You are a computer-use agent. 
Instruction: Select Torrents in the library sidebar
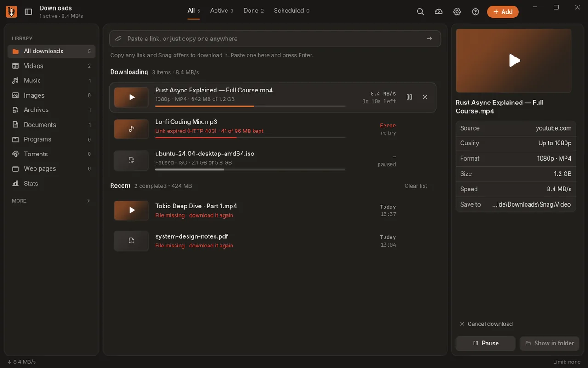click(x=51, y=154)
